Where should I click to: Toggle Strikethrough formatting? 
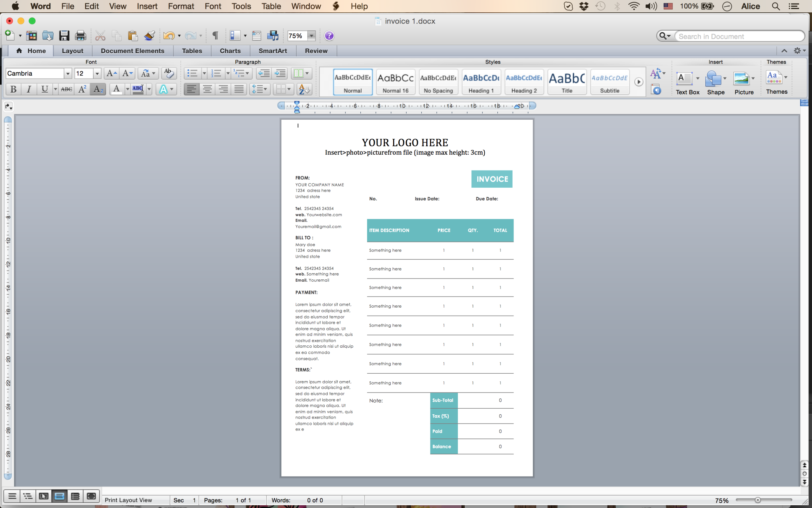66,89
